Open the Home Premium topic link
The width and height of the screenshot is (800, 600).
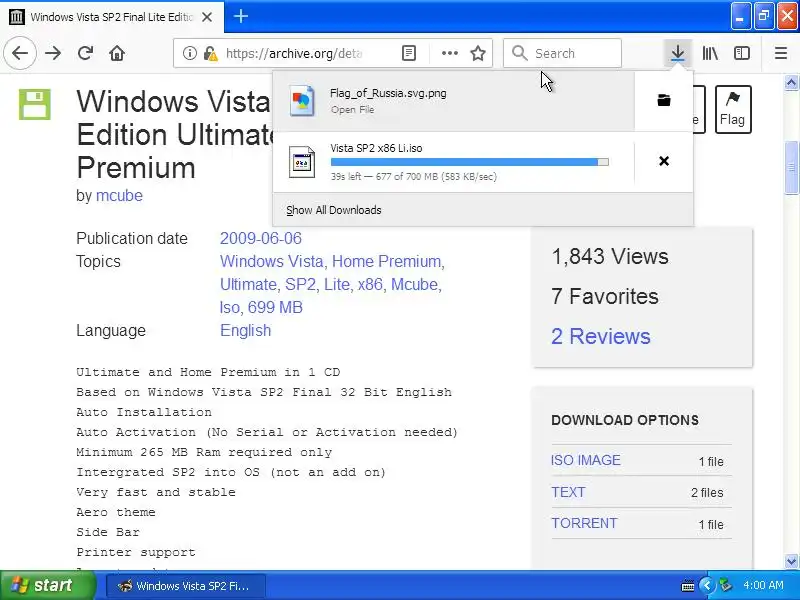[x=387, y=261]
